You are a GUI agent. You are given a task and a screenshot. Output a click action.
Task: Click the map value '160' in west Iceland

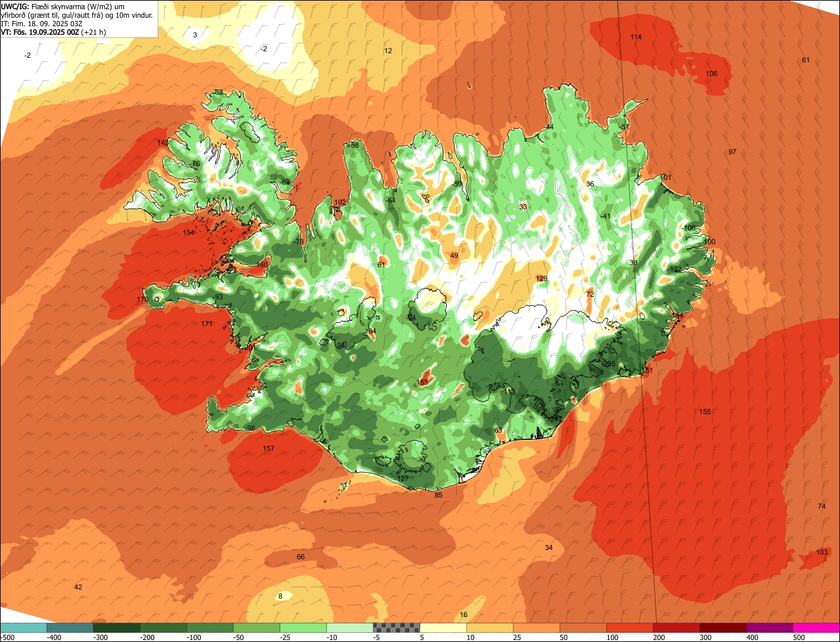(262, 265)
